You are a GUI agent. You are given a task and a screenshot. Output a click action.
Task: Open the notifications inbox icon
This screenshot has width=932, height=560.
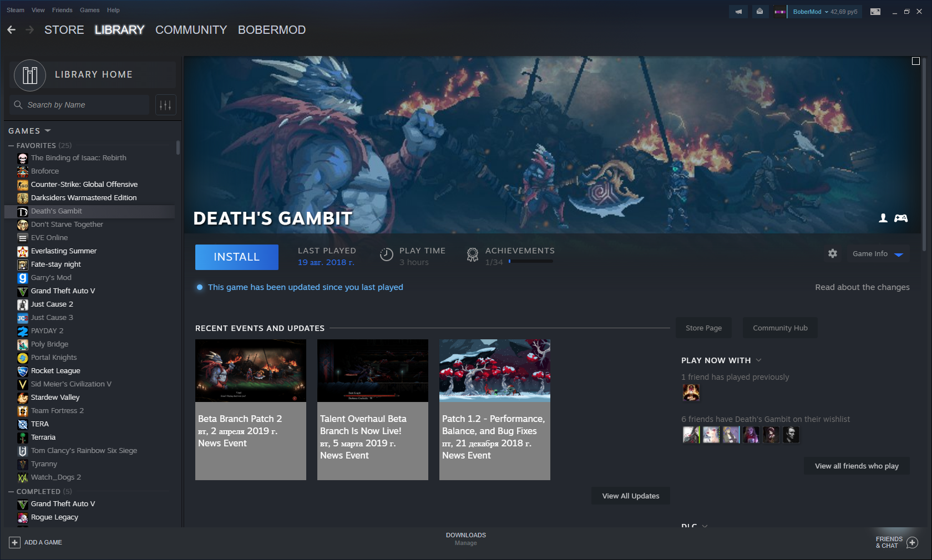pyautogui.click(x=759, y=12)
